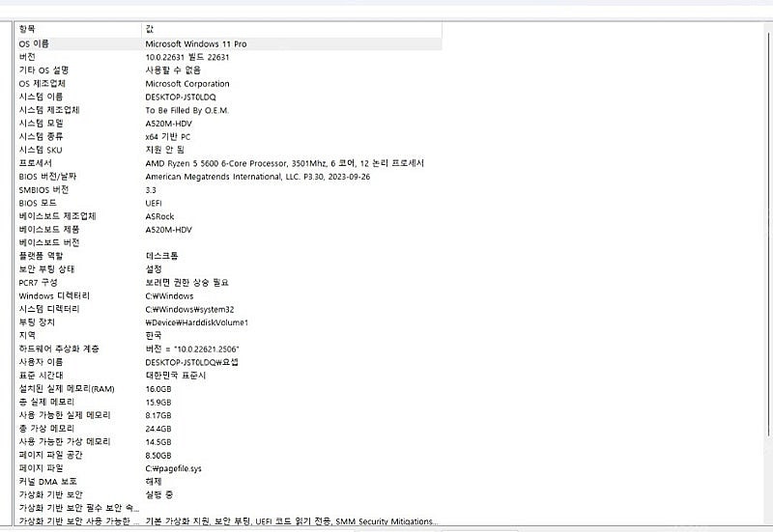The width and height of the screenshot is (773, 532).
Task: Select the 페이지 파일 공간 row label
Action: pos(50,455)
